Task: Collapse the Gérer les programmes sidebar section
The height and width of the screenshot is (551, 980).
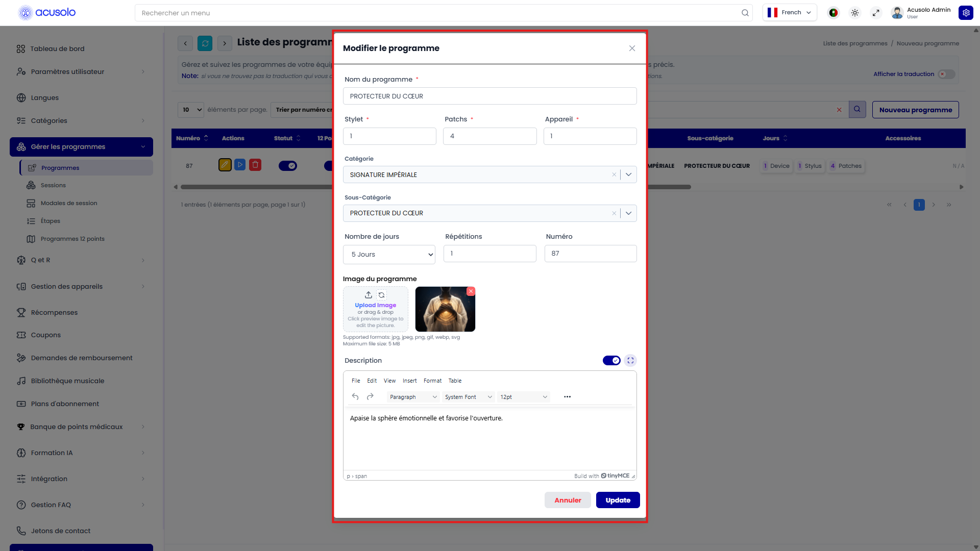Action: pos(81,146)
